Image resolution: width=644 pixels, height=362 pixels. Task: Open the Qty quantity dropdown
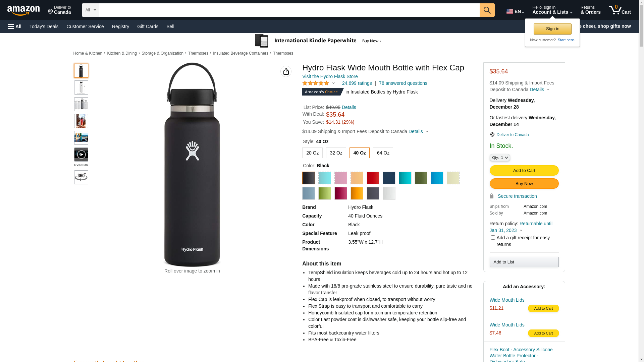[x=499, y=158]
